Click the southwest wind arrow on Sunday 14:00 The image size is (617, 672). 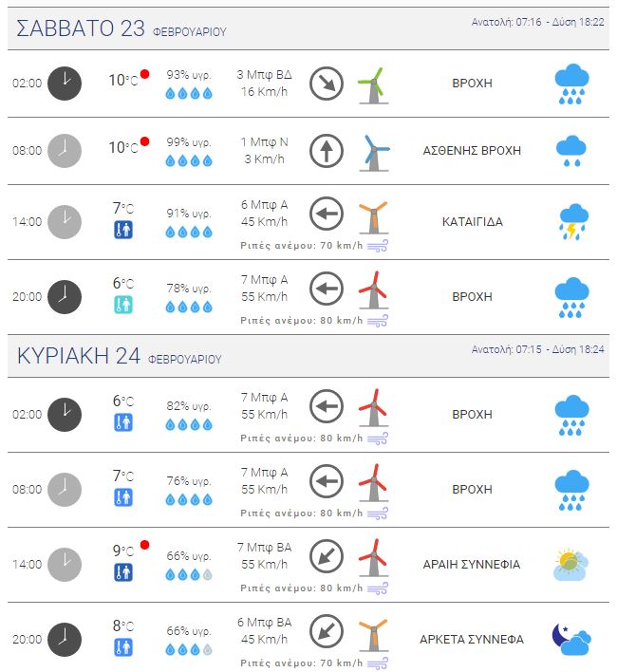pyautogui.click(x=327, y=556)
